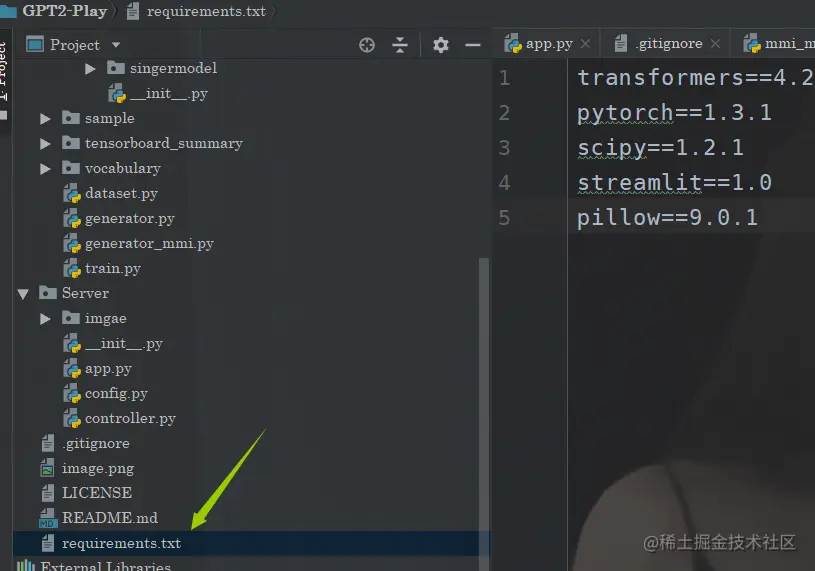Image resolution: width=815 pixels, height=571 pixels.
Task: Click the scipy==1.2.1 line
Action: 660,148
